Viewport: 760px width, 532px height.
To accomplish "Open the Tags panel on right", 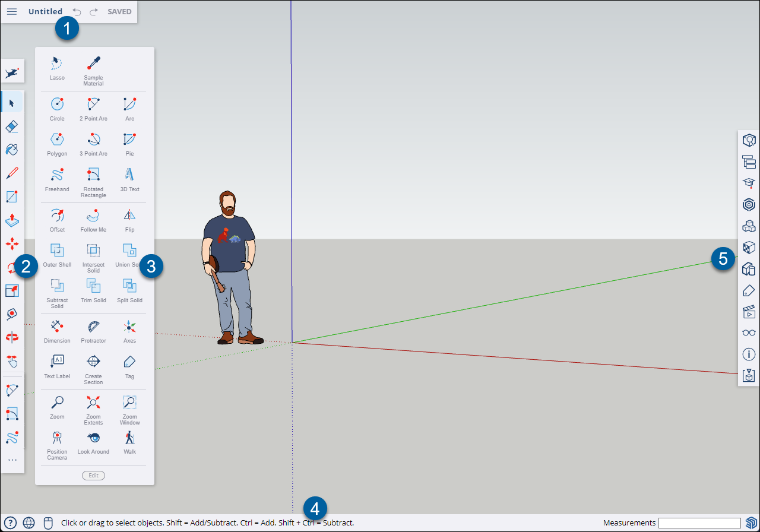I will [x=749, y=290].
